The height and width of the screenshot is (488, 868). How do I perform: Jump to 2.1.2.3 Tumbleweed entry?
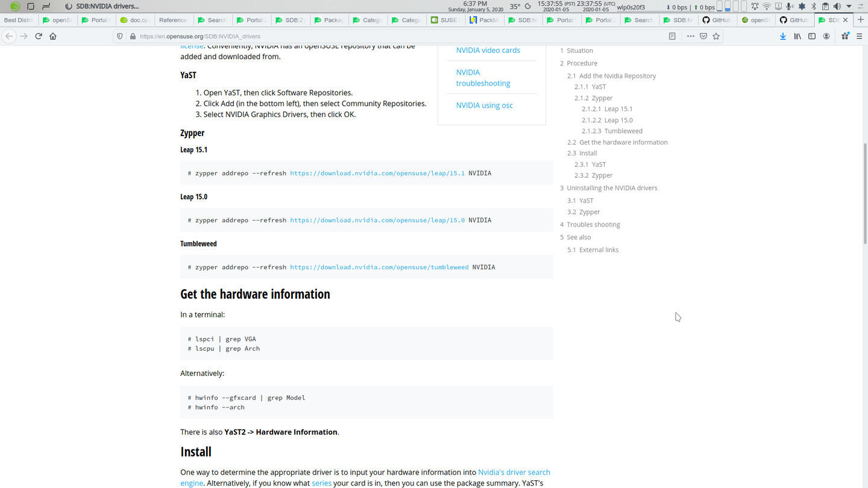tap(612, 131)
